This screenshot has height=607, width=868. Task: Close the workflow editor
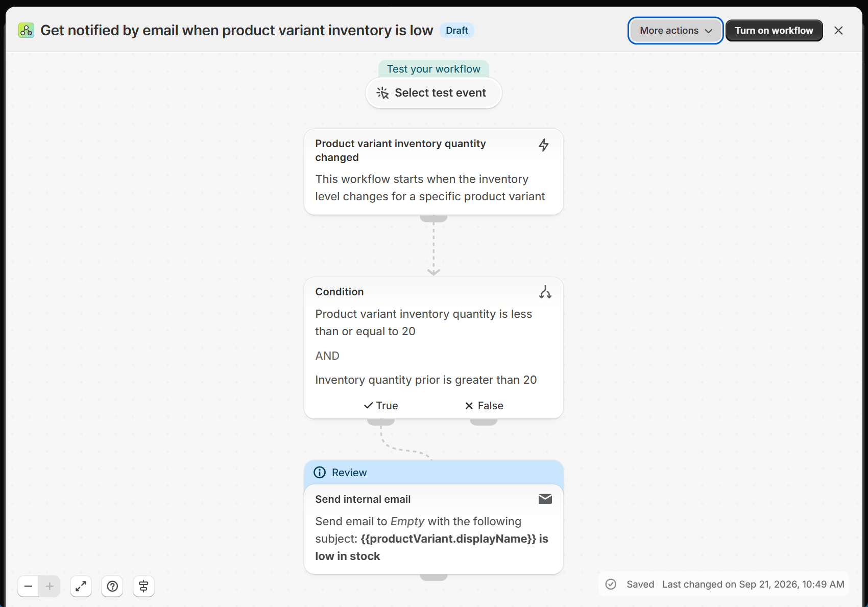point(838,31)
